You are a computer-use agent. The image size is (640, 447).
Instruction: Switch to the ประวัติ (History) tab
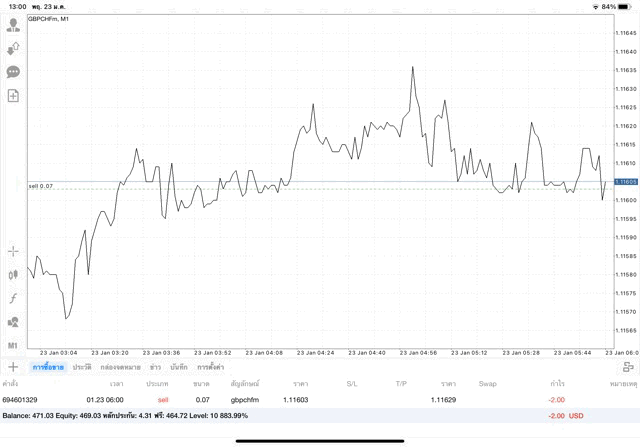tap(82, 368)
